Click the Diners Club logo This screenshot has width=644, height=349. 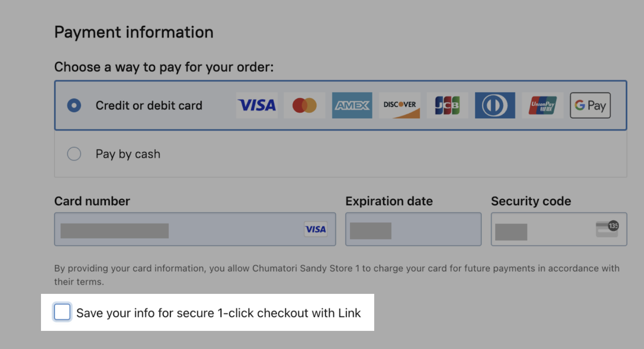(495, 105)
